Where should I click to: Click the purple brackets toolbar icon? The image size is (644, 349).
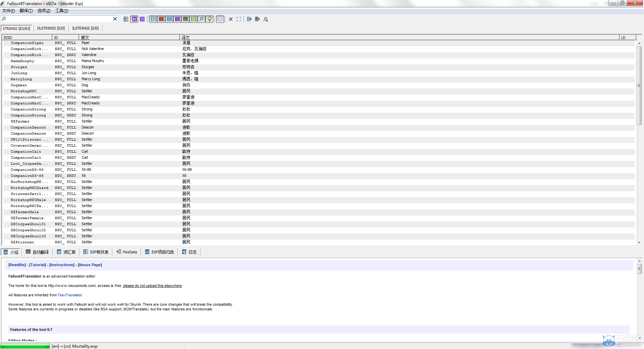(220, 19)
